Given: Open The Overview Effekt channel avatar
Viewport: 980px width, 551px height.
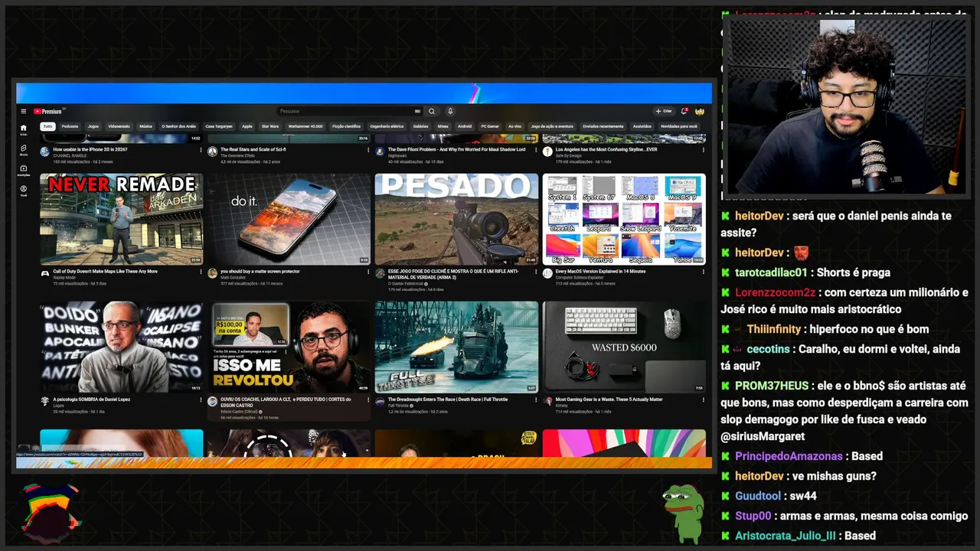Looking at the screenshot, I should [x=212, y=152].
